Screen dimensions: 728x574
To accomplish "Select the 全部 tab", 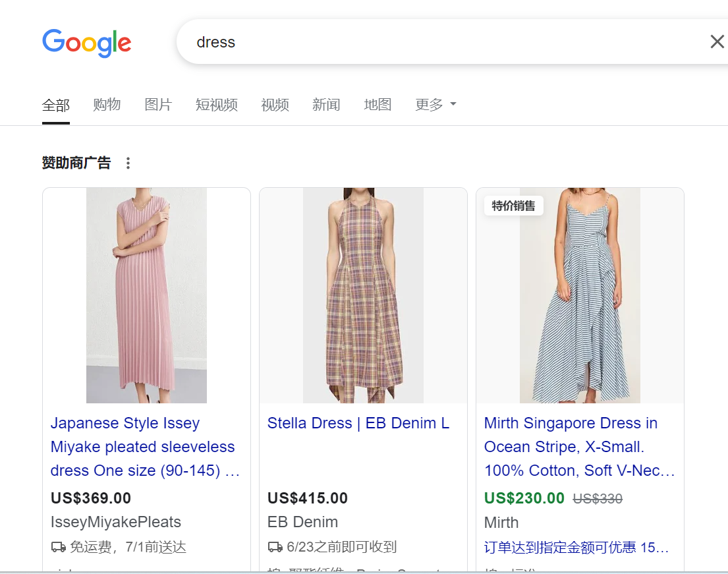I will coord(56,105).
